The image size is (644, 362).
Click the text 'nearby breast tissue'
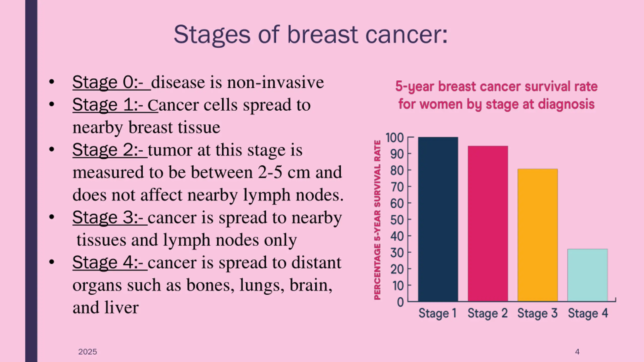[x=146, y=128]
